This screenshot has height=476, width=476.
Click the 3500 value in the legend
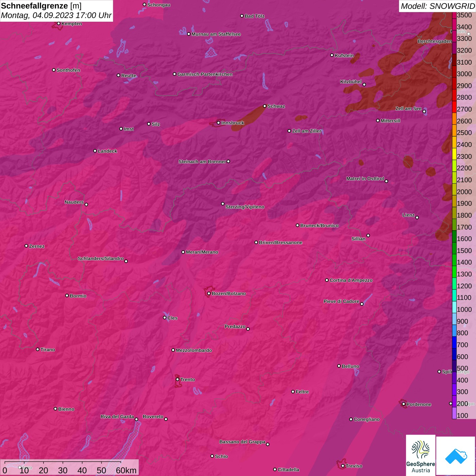point(464,15)
